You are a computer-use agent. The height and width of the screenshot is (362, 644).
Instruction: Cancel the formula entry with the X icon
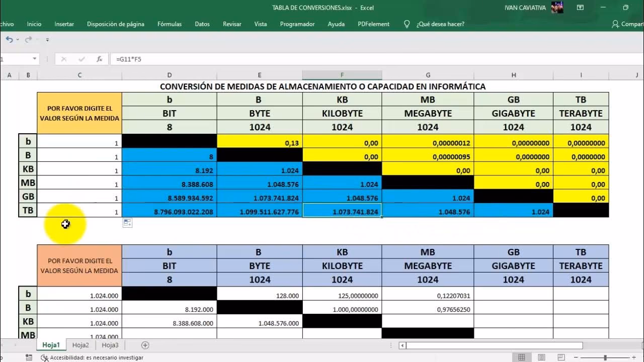(x=64, y=59)
